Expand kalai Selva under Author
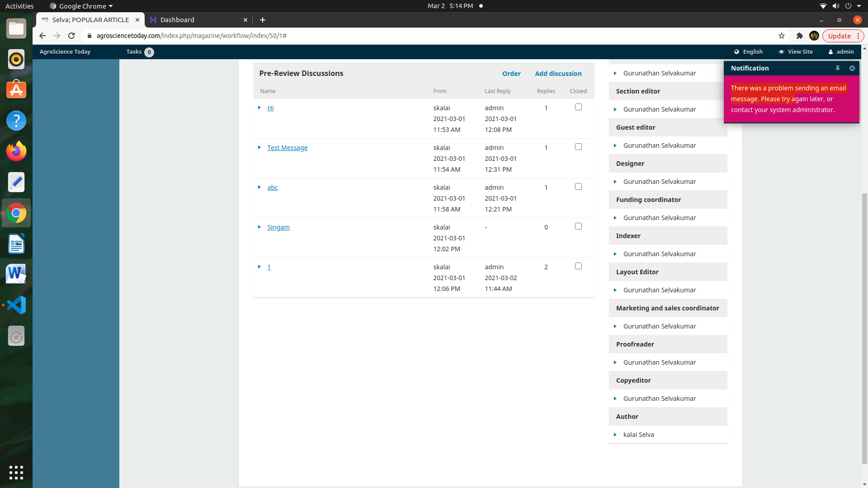868x488 pixels. coord(616,435)
